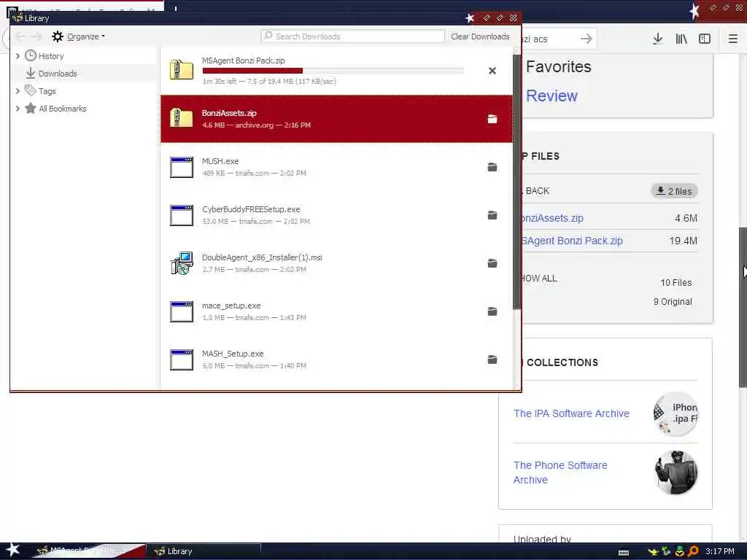
Task: Select the MASH_Setup.exe file name
Action: click(233, 354)
